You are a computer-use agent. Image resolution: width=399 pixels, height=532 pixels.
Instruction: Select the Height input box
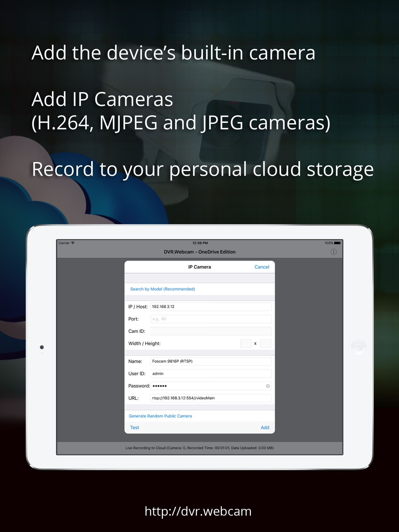[266, 343]
